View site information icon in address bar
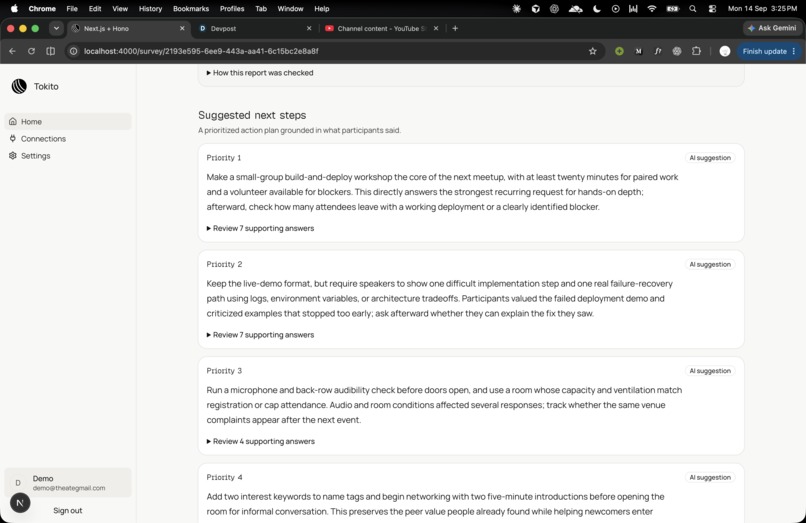The width and height of the screenshot is (806, 523). [x=74, y=51]
